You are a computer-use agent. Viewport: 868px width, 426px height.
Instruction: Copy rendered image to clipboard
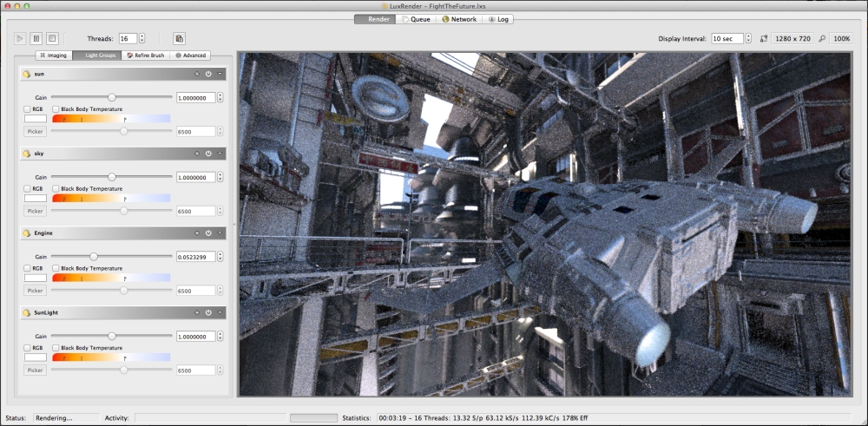[x=179, y=39]
